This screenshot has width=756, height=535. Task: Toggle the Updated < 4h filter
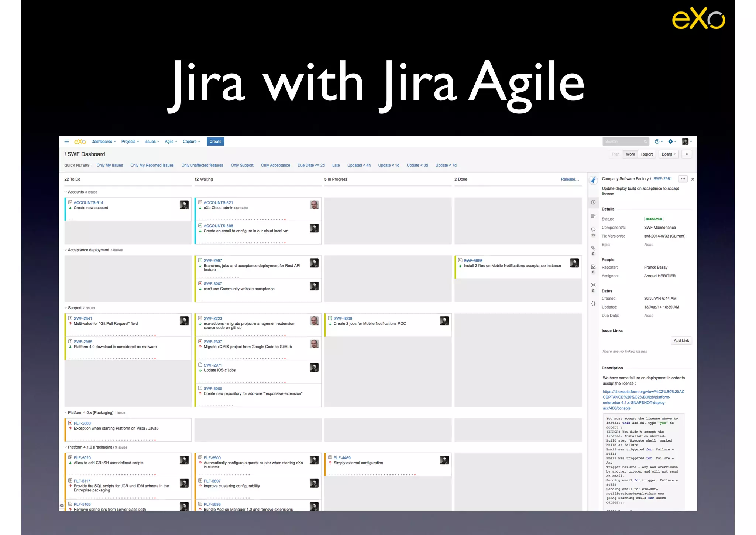[359, 165]
